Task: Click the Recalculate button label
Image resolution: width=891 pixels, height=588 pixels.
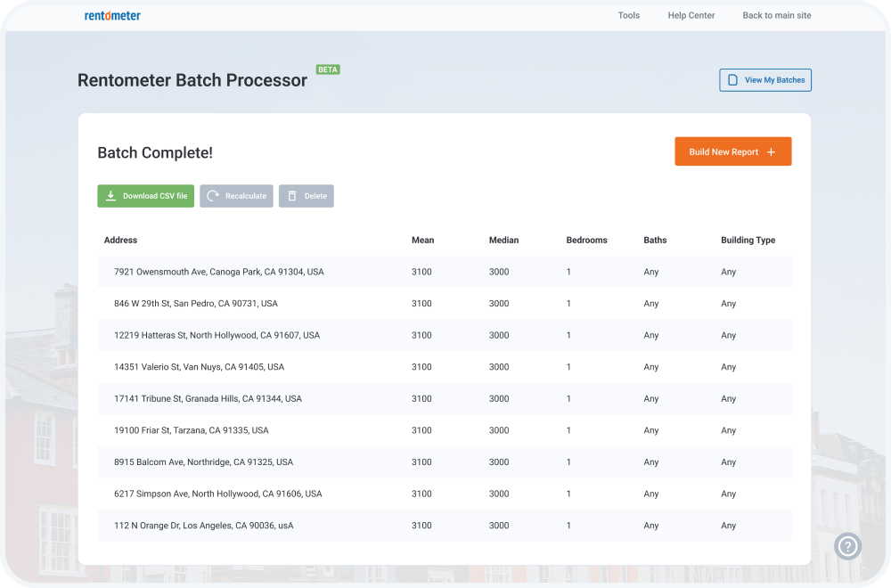Action: point(246,196)
